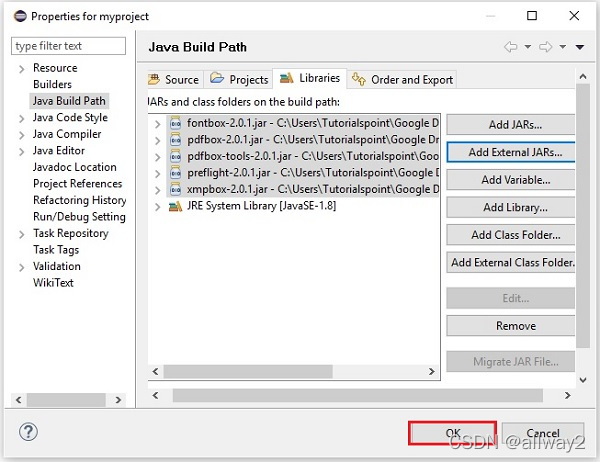Viewport: 600px width, 462px height.
Task: Expand the Task Repository node
Action: coord(22,234)
